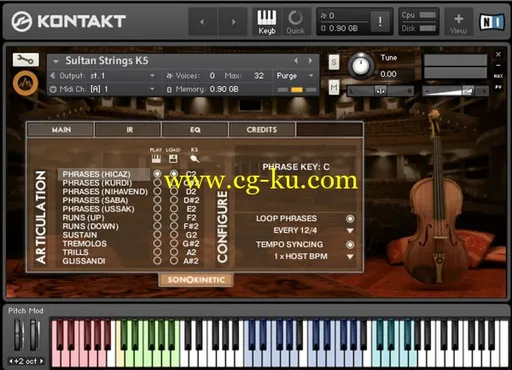The height and width of the screenshot is (370, 512).
Task: Select play radio for Phrases (Hicaz)
Action: click(x=157, y=174)
